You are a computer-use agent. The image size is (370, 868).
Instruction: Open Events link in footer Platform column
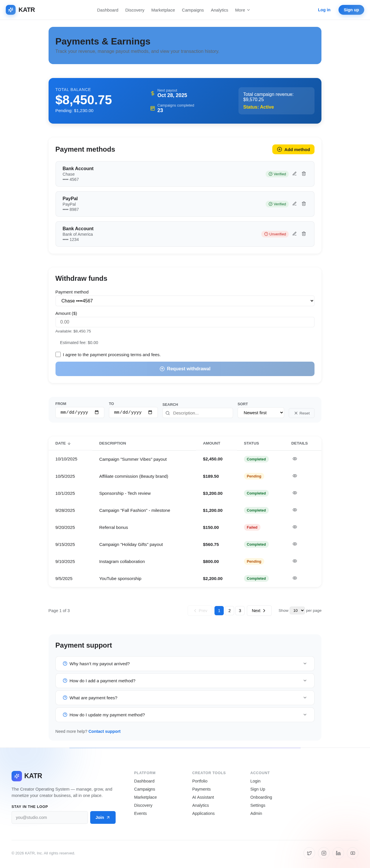140,813
